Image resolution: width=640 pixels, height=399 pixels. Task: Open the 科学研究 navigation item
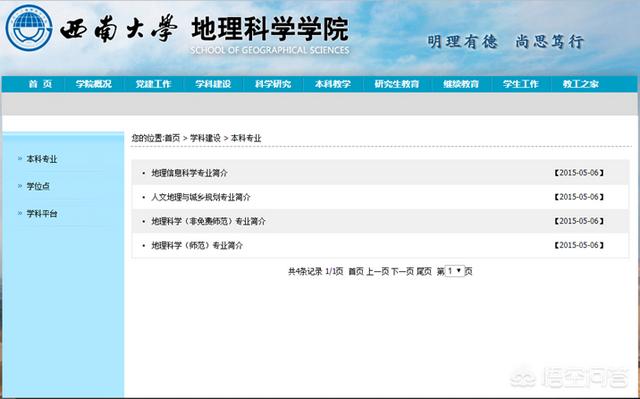[273, 84]
